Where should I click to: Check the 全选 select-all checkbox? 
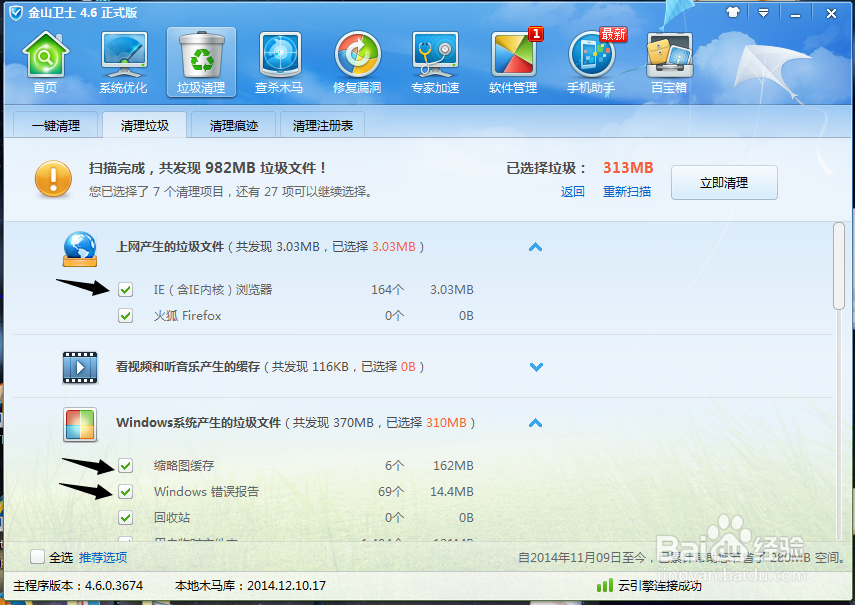point(38,556)
